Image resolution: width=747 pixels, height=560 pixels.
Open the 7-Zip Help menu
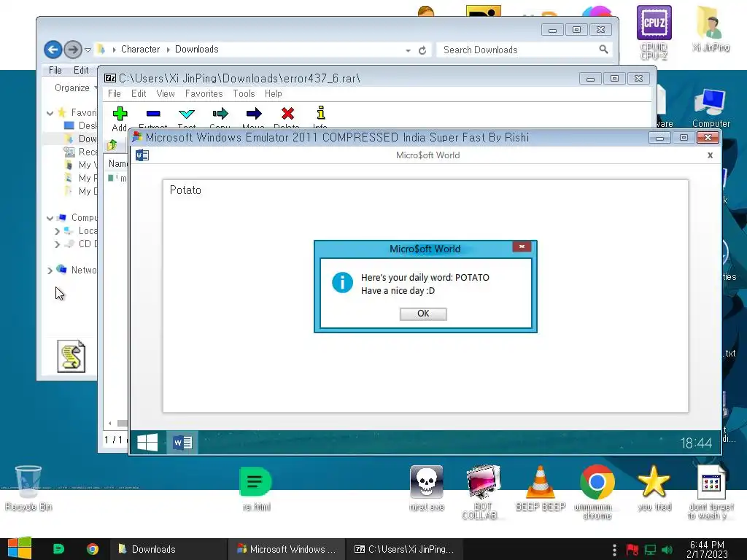point(274,94)
